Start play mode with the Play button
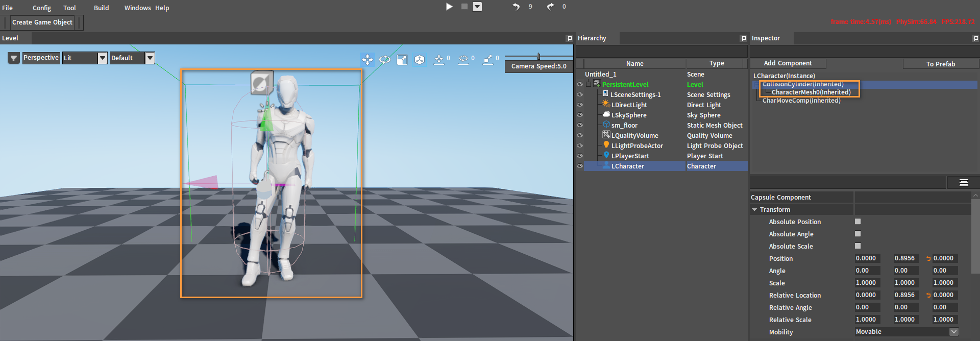 (449, 7)
